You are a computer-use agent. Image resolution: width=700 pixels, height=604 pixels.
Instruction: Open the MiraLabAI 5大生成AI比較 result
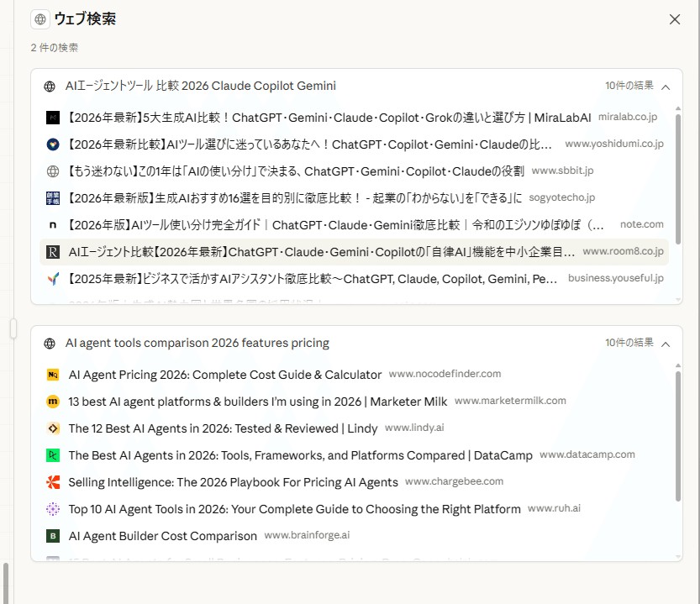coord(354,118)
